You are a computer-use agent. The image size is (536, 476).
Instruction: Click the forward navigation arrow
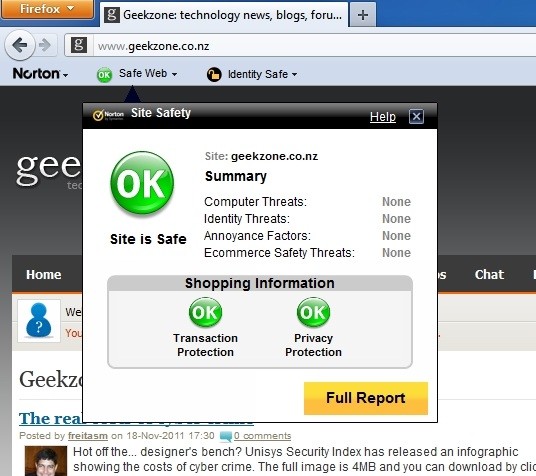(x=45, y=45)
